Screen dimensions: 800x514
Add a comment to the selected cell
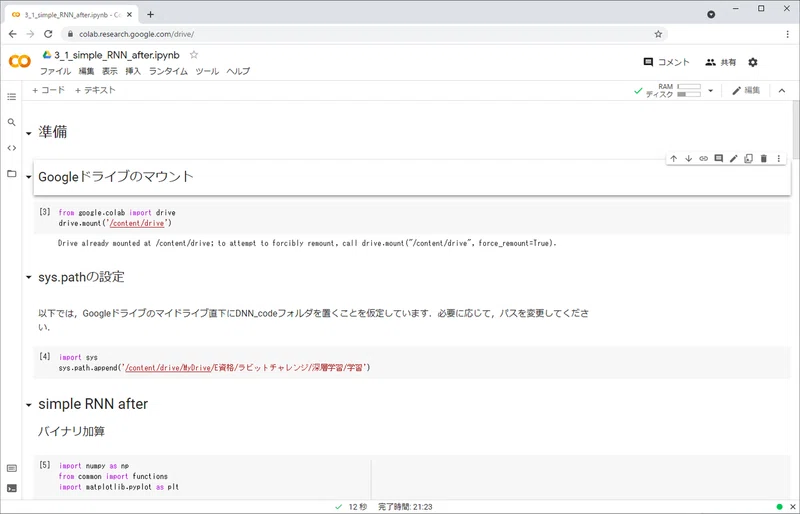tap(718, 159)
